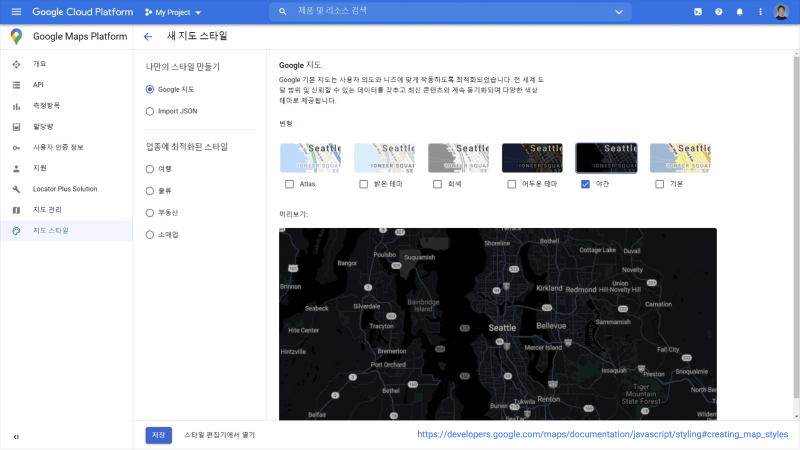The image size is (800, 450).
Task: Select the 야간 style thumbnail
Action: click(x=606, y=158)
